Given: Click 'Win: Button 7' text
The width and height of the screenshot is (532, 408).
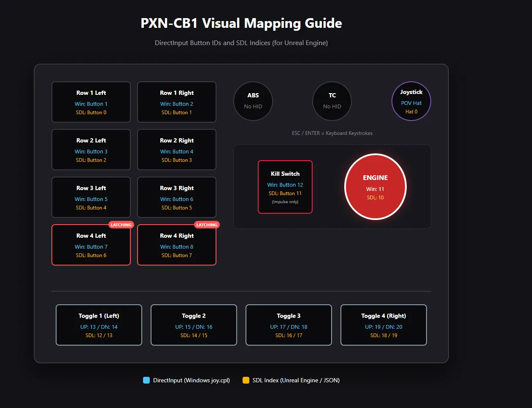Looking at the screenshot, I should coord(91,247).
